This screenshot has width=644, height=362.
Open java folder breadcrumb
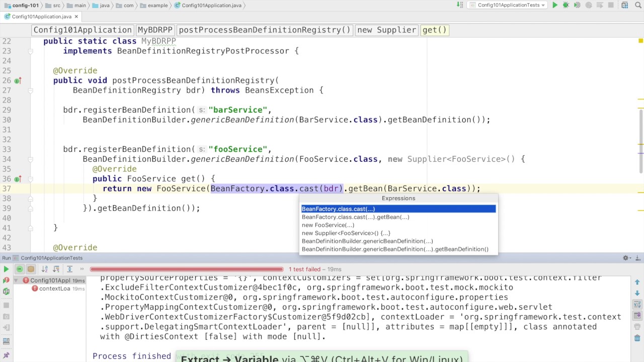(x=101, y=5)
